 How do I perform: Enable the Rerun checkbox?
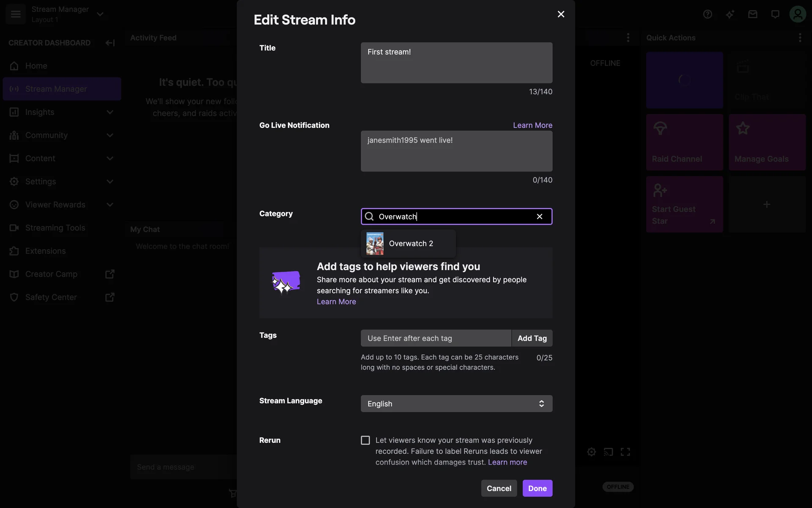coord(365,440)
